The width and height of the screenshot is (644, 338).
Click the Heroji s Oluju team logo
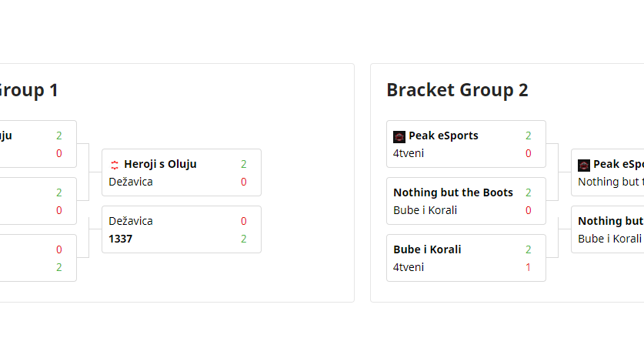point(115,164)
